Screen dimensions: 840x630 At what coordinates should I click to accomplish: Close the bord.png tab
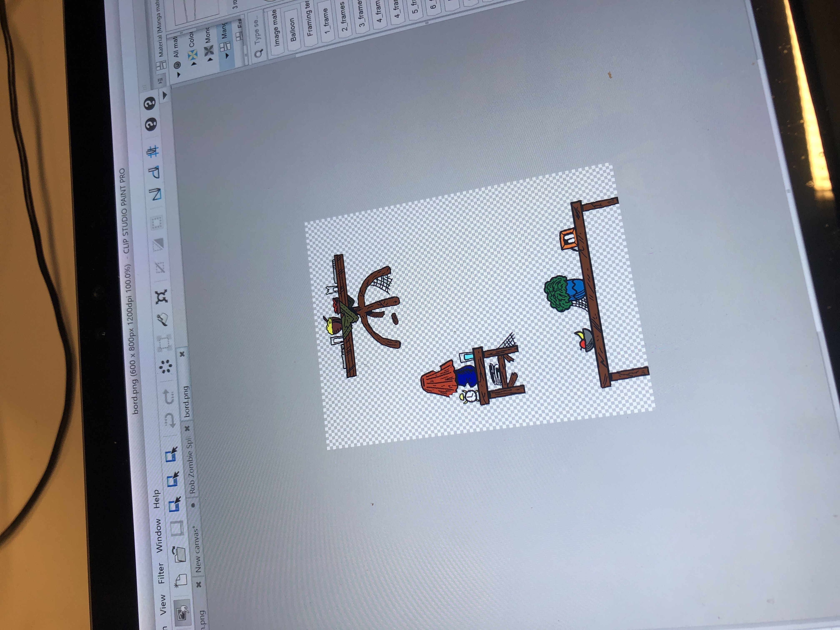182,354
